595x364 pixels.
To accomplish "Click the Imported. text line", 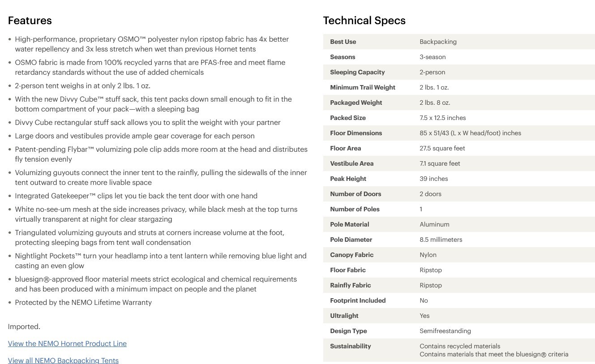I will [x=24, y=326].
